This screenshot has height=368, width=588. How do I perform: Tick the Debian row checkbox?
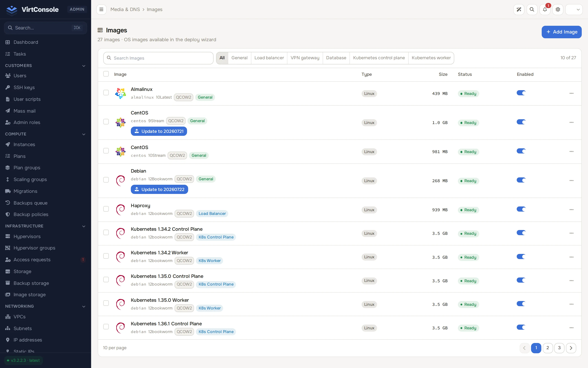click(x=106, y=180)
